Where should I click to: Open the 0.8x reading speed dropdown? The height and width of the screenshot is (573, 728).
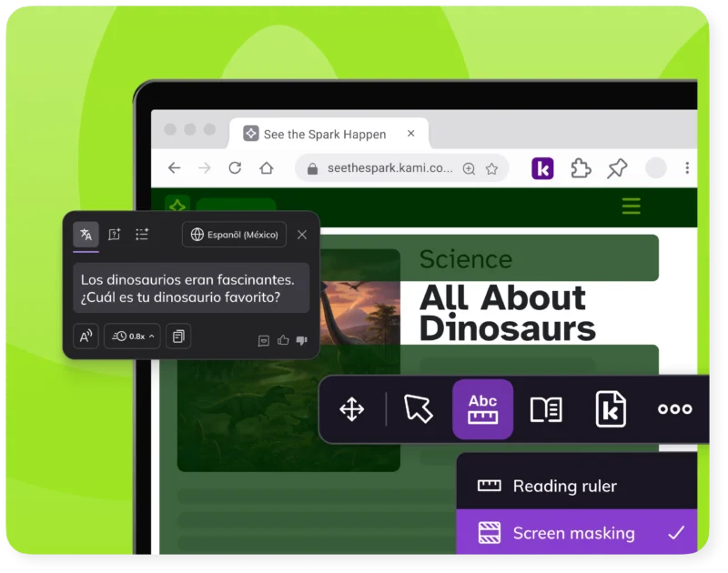132,336
